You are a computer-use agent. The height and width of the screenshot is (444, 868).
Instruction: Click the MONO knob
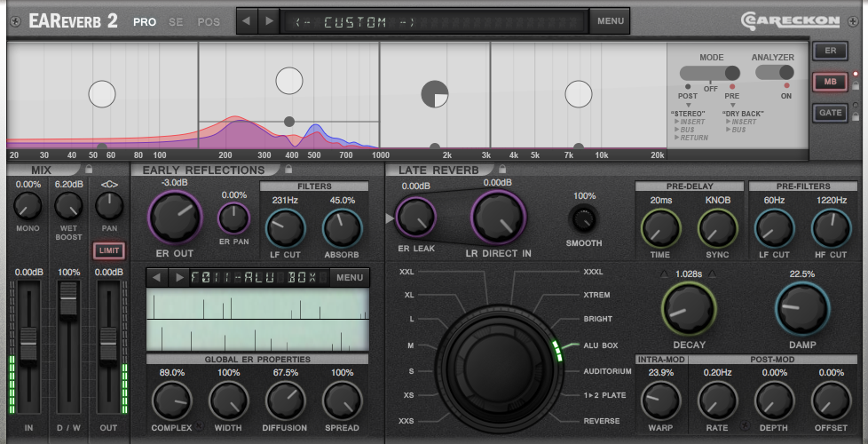28,206
